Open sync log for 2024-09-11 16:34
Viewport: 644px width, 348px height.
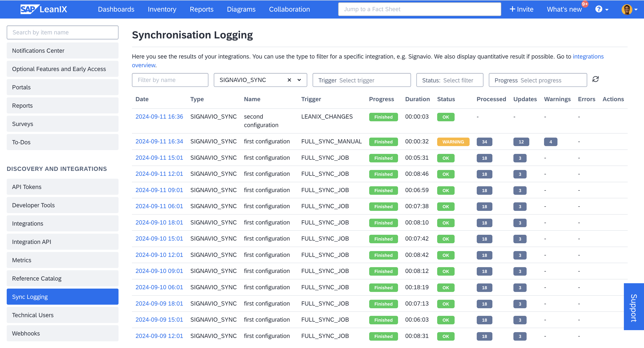tap(159, 141)
